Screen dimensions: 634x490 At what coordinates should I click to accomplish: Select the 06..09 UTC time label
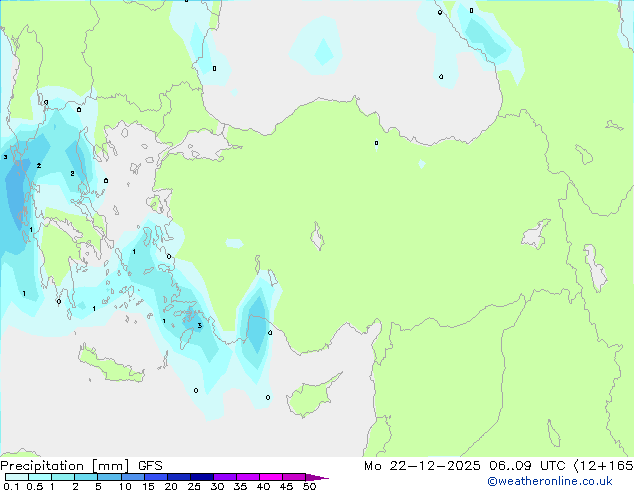527,466
